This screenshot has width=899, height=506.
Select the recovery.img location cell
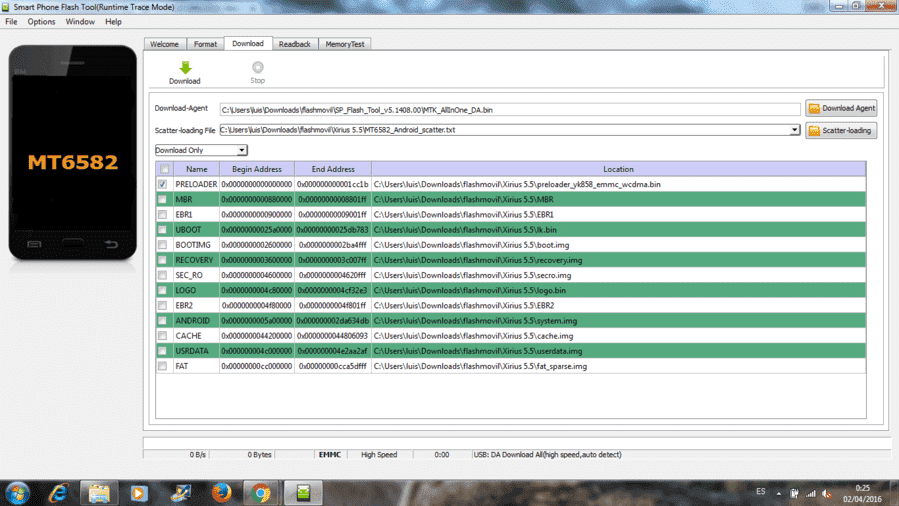click(619, 260)
